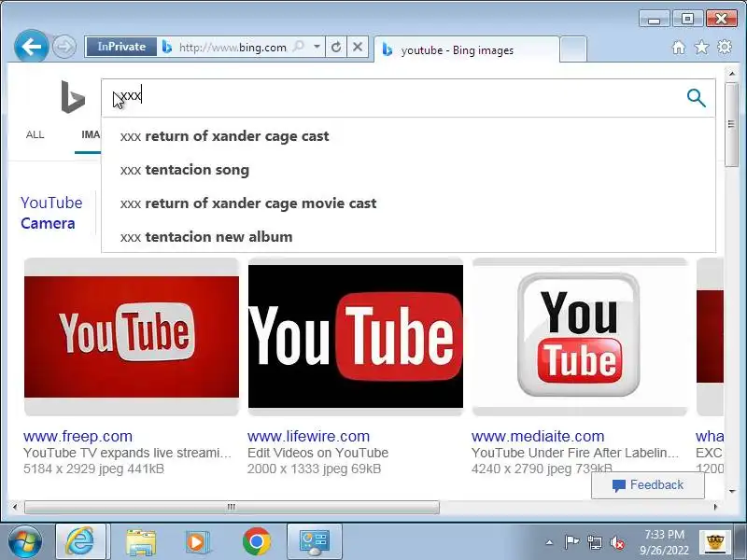Click the Bing search magnifier button
747x560 pixels.
tap(696, 98)
